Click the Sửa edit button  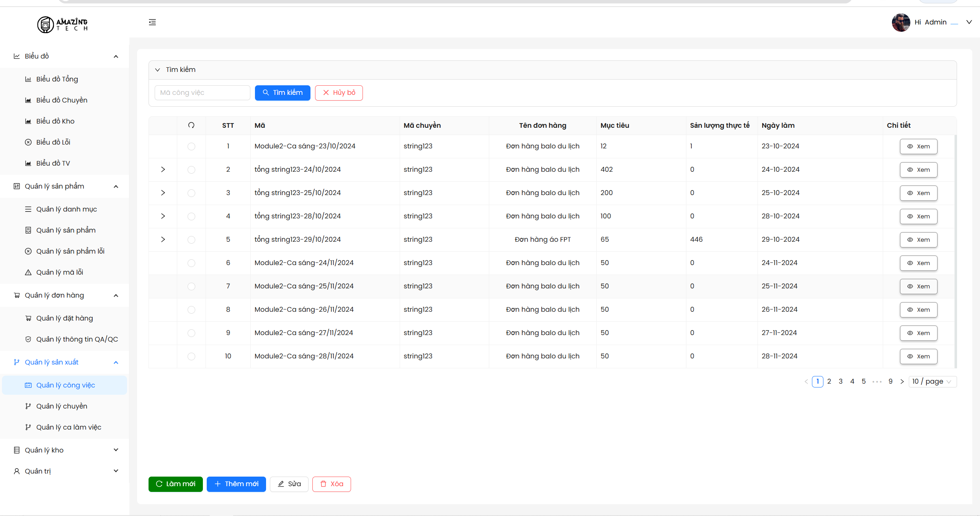pos(289,484)
